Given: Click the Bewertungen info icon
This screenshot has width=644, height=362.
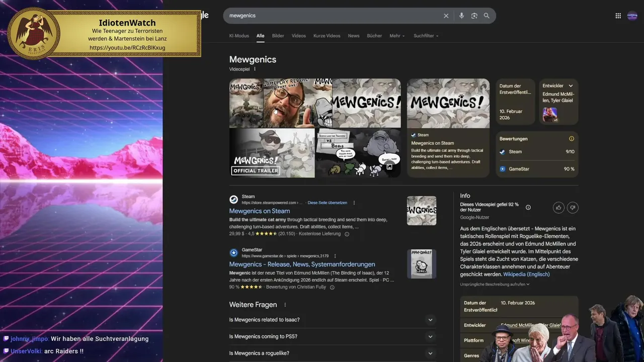Looking at the screenshot, I should pyautogui.click(x=571, y=139).
